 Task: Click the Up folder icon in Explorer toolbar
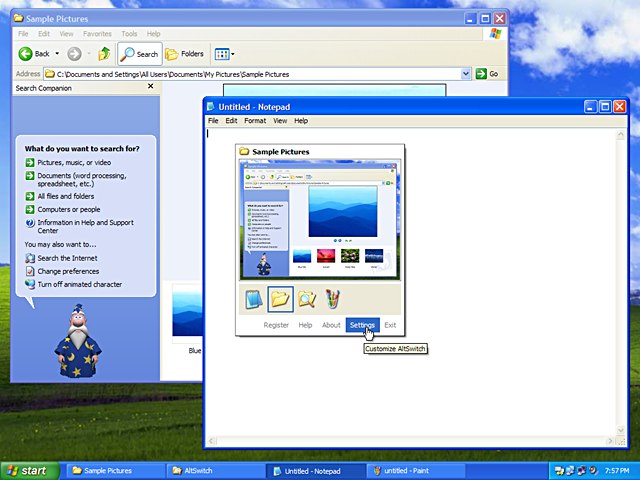104,54
